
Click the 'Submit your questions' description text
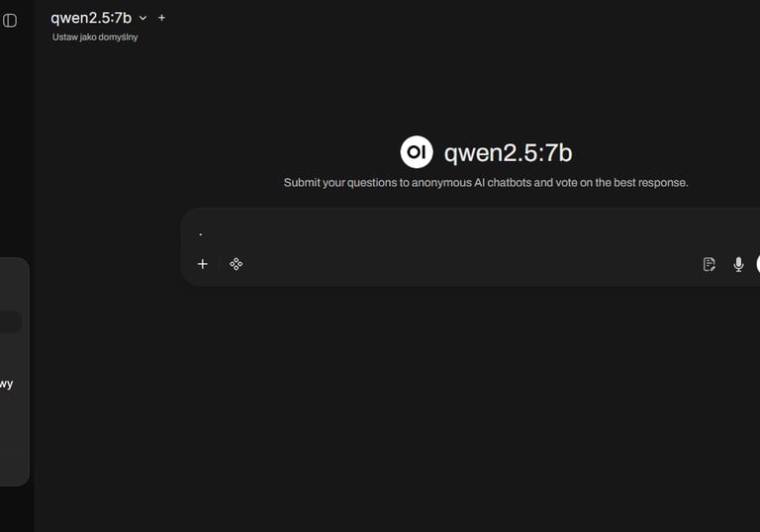click(x=486, y=183)
